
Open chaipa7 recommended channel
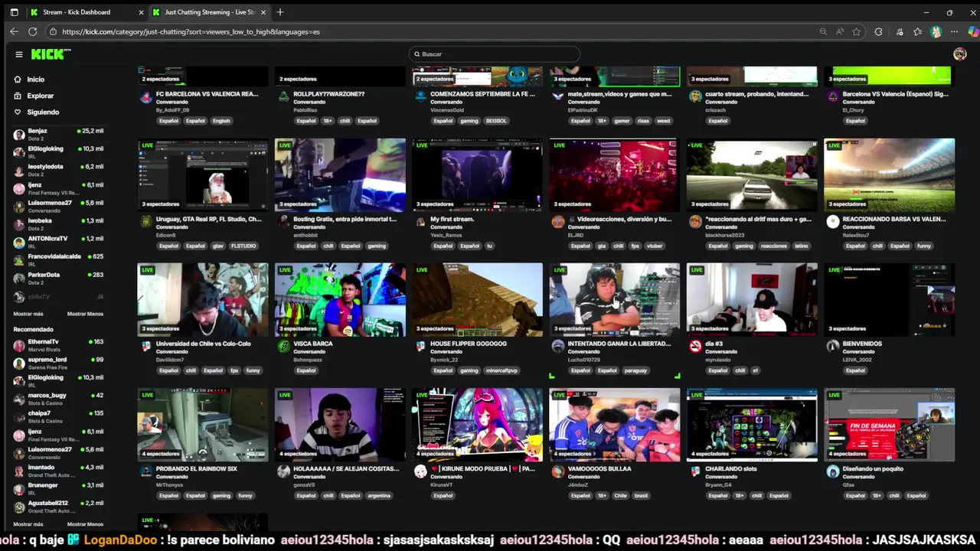coord(58,416)
